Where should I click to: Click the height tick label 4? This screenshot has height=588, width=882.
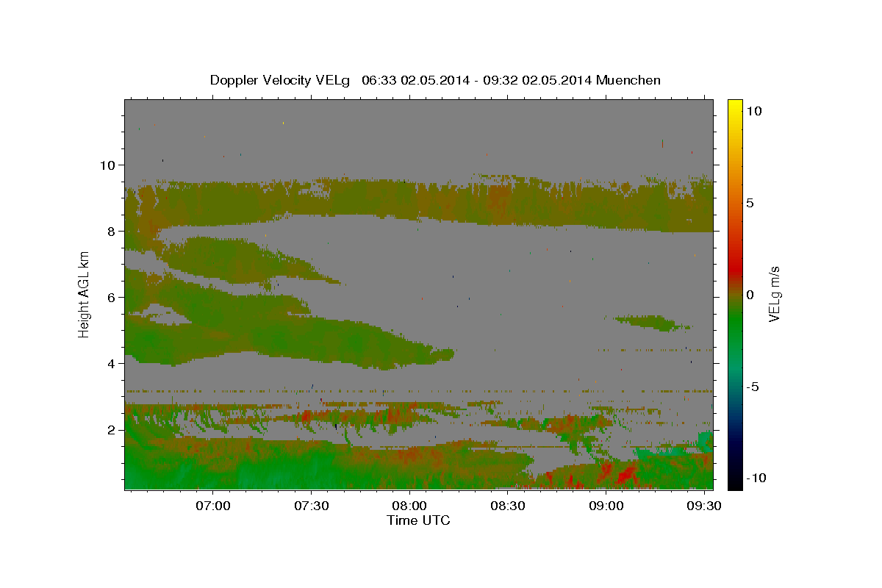click(111, 363)
